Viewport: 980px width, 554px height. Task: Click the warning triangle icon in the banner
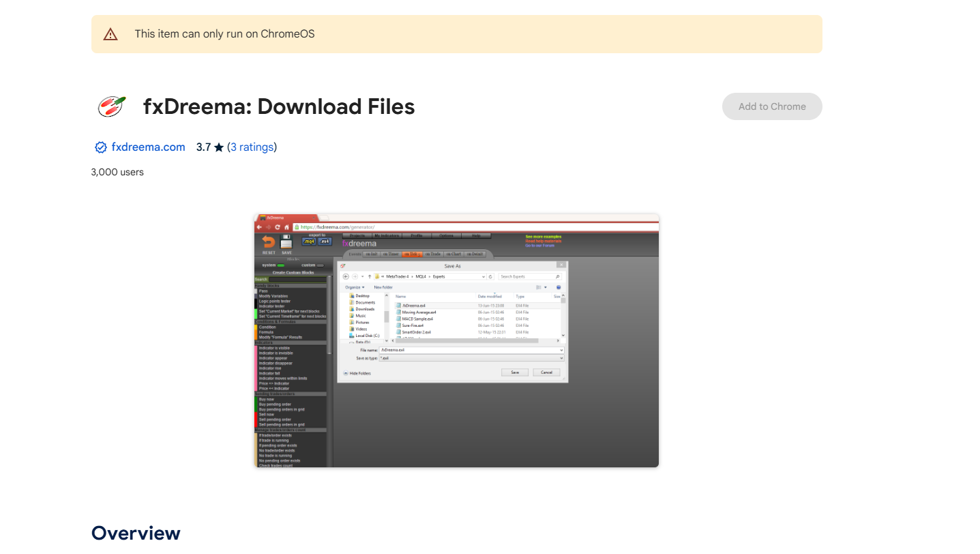click(110, 34)
